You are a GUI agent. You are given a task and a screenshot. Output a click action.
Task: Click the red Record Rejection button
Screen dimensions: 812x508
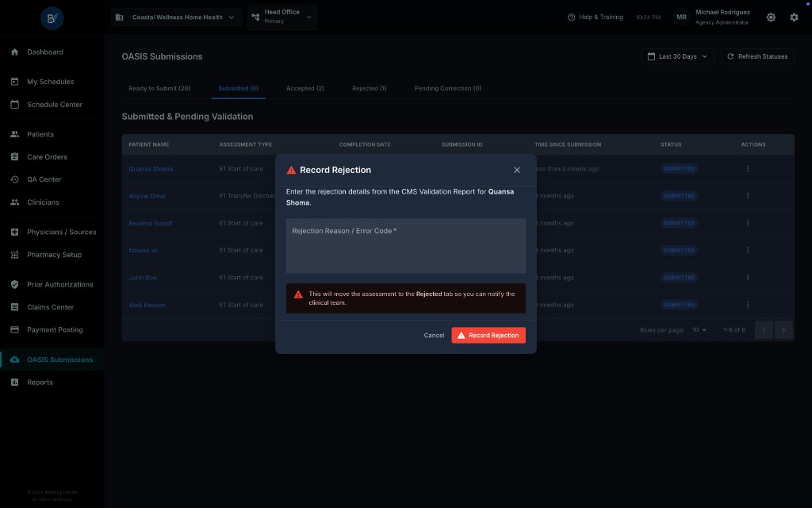[488, 336]
